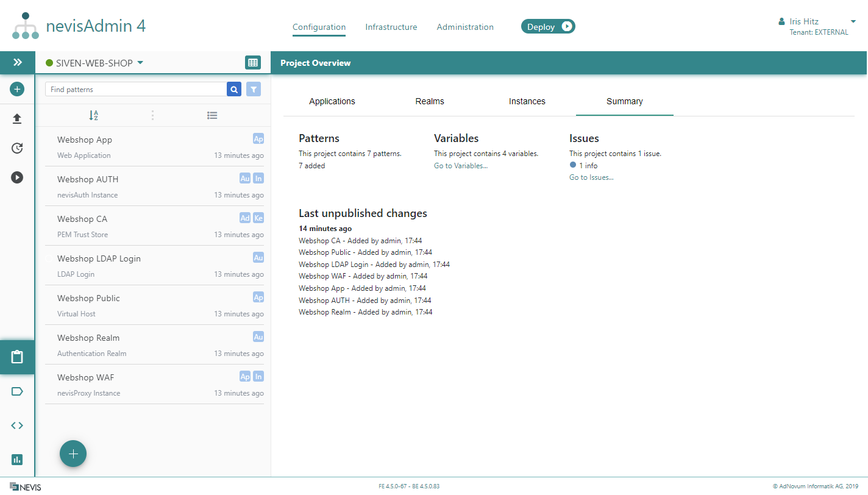The height and width of the screenshot is (495, 868).
Task: Sort patterns alphabetically with A-Z icon
Action: click(x=93, y=115)
